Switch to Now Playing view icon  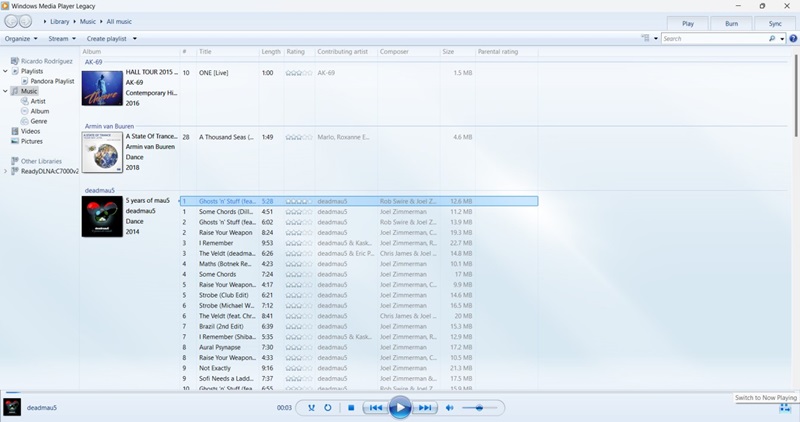click(x=785, y=408)
